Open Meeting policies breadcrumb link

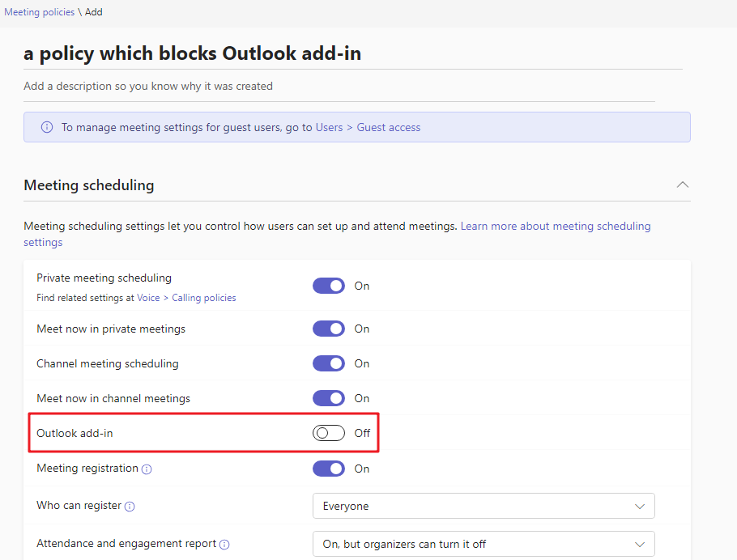coord(40,12)
